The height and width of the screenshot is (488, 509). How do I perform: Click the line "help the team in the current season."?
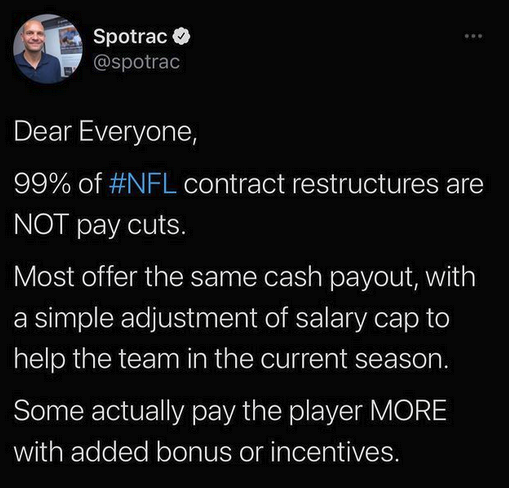point(231,359)
